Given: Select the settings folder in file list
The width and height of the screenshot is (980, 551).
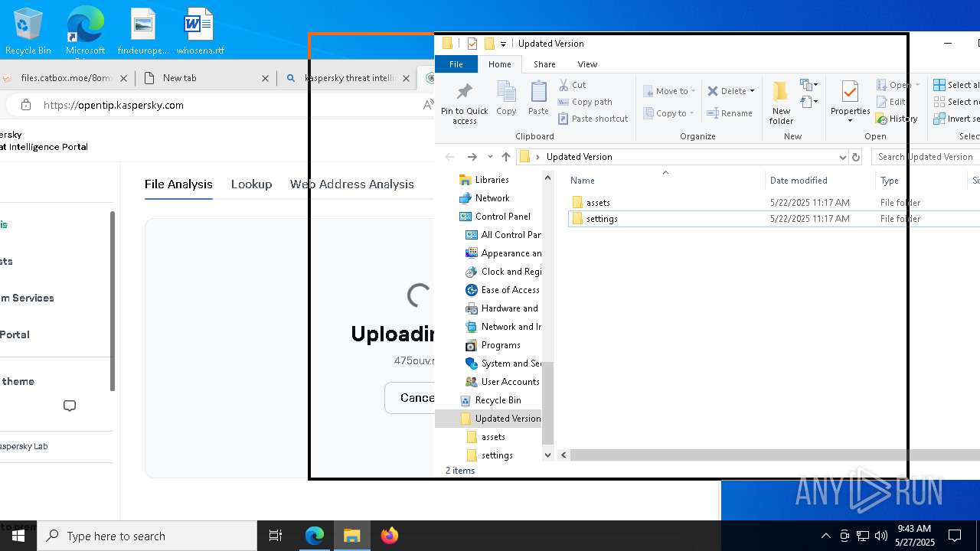Looking at the screenshot, I should click(602, 219).
